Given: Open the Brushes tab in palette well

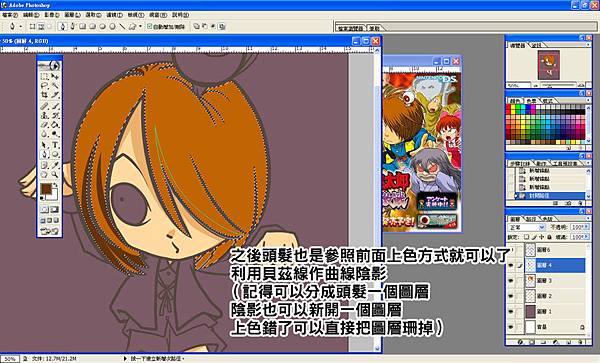Looking at the screenshot, I should (x=375, y=28).
